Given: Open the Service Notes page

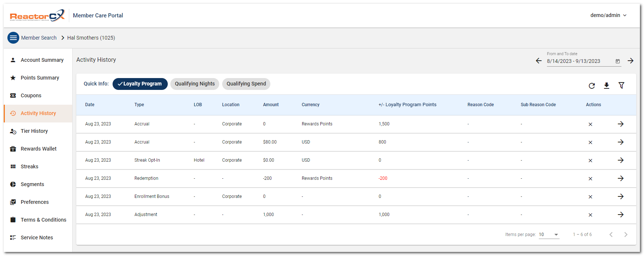Looking at the screenshot, I should pos(37,238).
